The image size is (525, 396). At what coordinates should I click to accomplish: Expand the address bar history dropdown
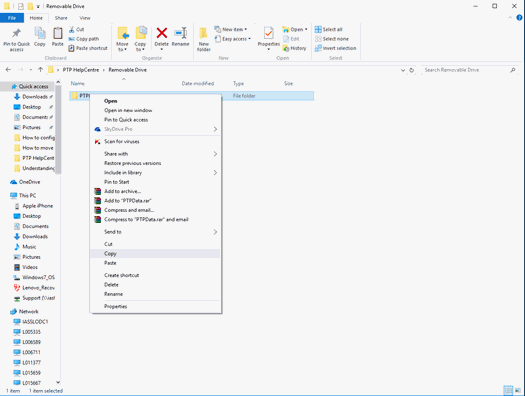(x=403, y=70)
